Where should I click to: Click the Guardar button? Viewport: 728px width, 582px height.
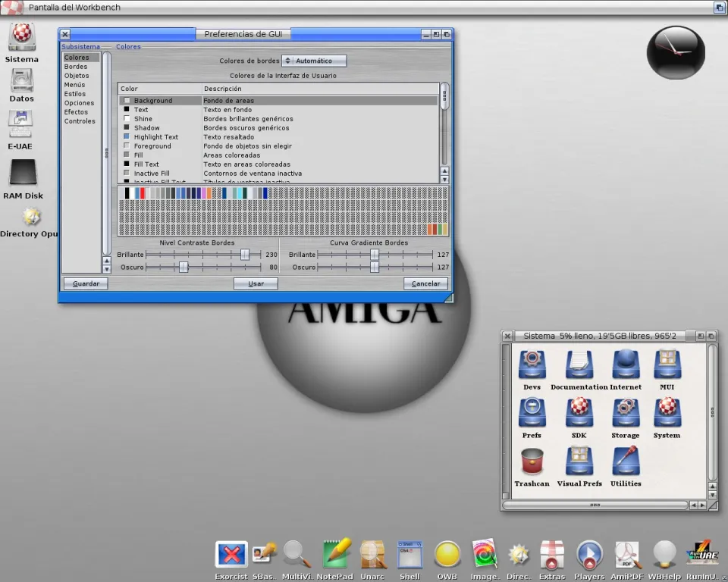(x=86, y=283)
